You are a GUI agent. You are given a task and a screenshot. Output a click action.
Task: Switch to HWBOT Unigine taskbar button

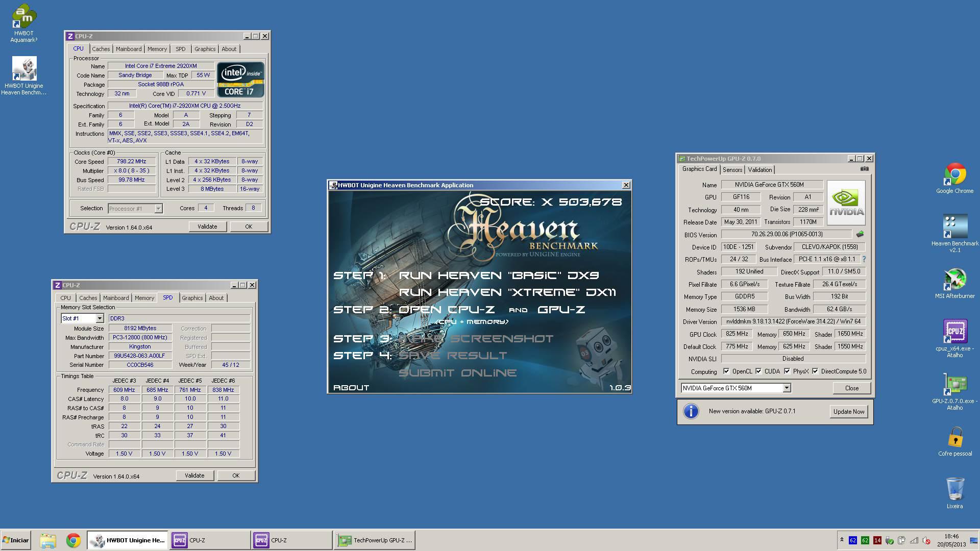[x=128, y=540]
